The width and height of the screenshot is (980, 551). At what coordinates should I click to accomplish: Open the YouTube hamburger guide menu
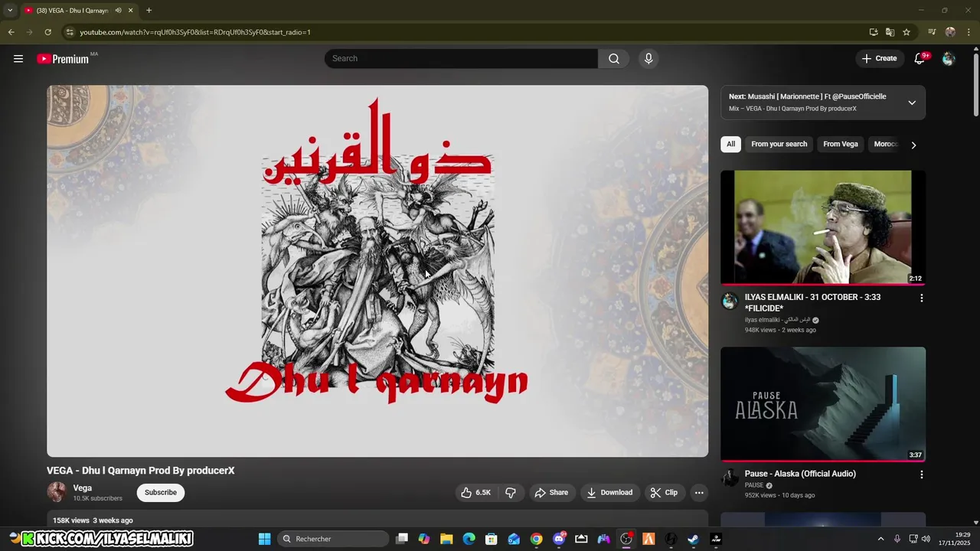[x=18, y=59]
